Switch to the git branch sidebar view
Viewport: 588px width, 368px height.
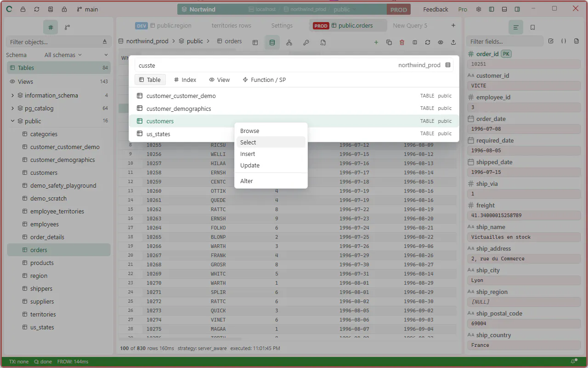tap(68, 27)
